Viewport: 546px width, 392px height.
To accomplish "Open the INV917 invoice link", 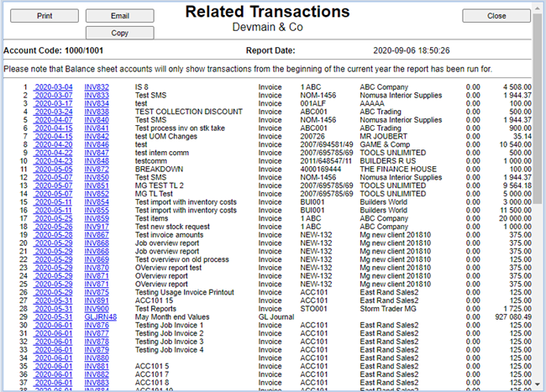I will pos(97,227).
